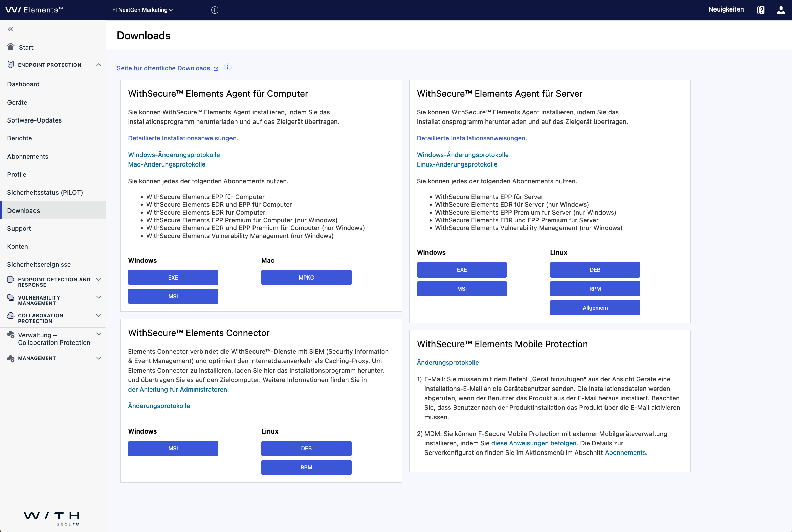Click the WithSecure Elements logo
Screen dimensions: 792x532
click(x=34, y=10)
